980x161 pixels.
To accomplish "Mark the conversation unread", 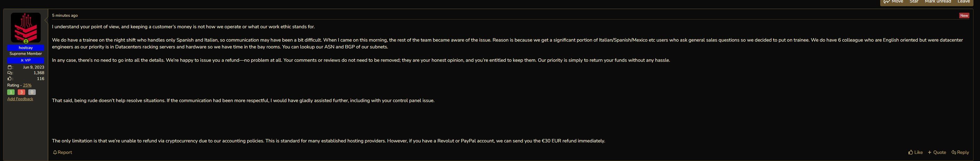I will coord(938,2).
